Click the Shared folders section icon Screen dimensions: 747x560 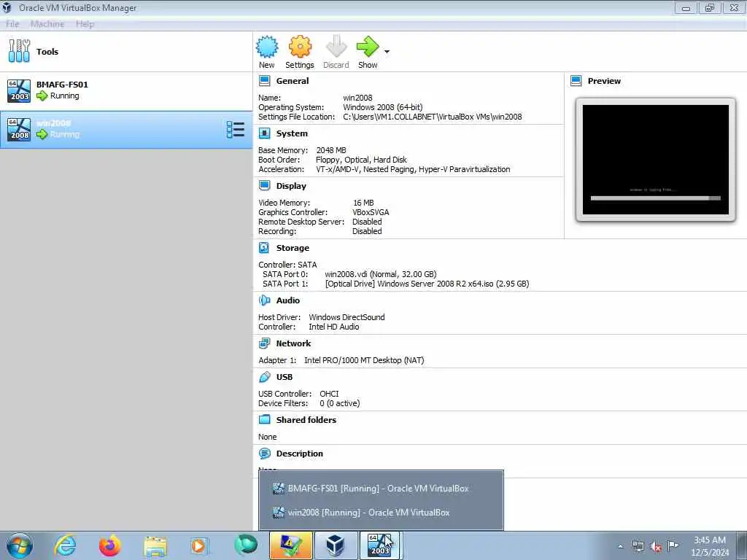pos(264,419)
